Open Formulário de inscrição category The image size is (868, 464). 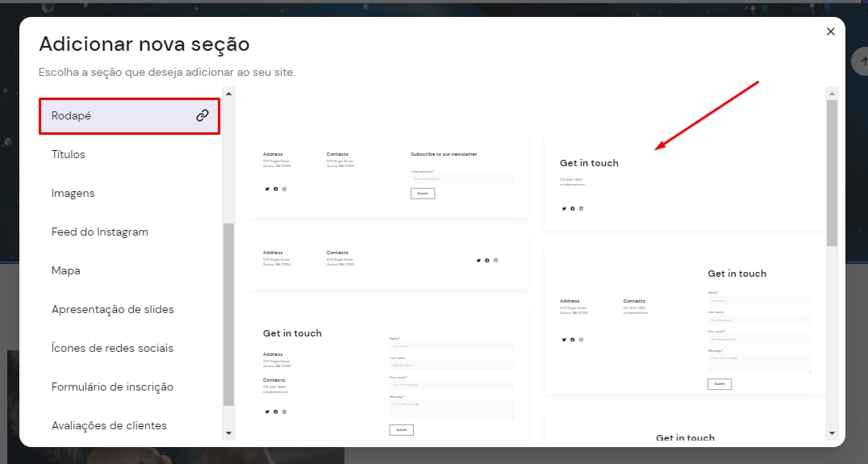coord(112,387)
